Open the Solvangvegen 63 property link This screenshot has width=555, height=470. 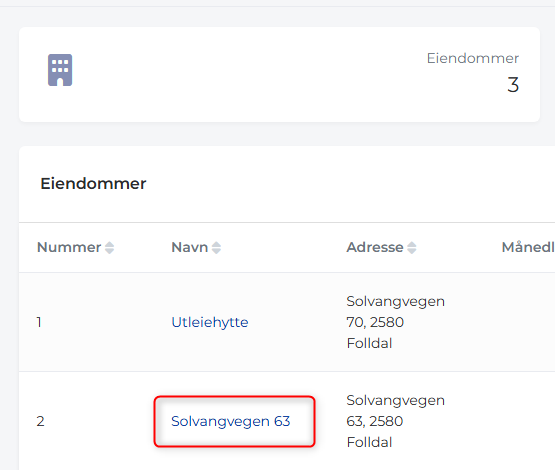231,421
